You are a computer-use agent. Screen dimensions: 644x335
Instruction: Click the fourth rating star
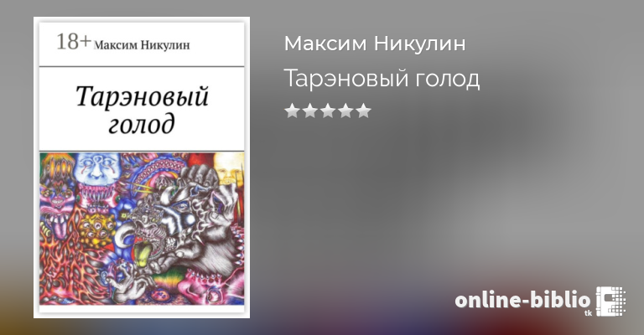345,111
